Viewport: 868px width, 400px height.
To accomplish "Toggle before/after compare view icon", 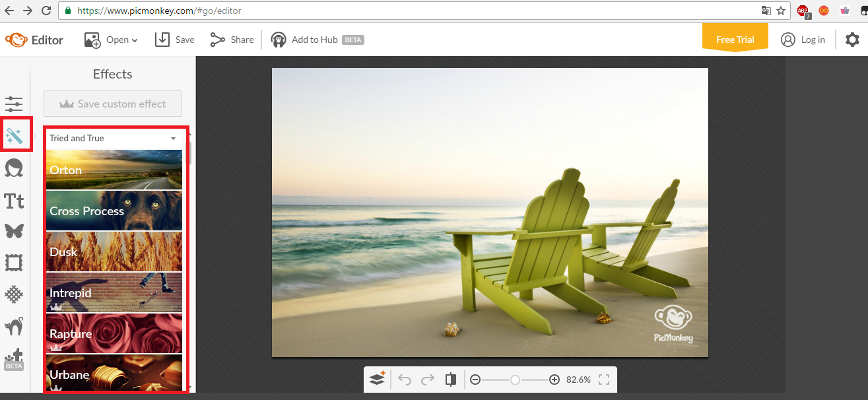I will pyautogui.click(x=451, y=380).
